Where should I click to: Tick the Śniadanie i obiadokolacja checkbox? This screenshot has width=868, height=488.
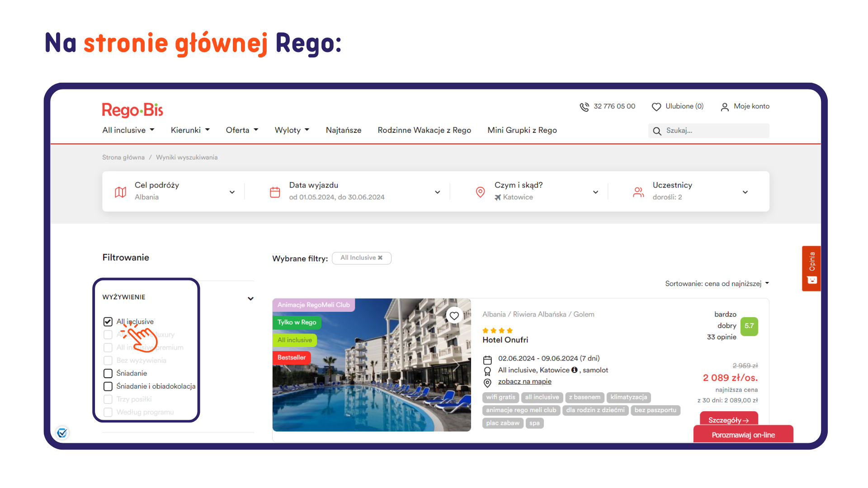pyautogui.click(x=108, y=386)
